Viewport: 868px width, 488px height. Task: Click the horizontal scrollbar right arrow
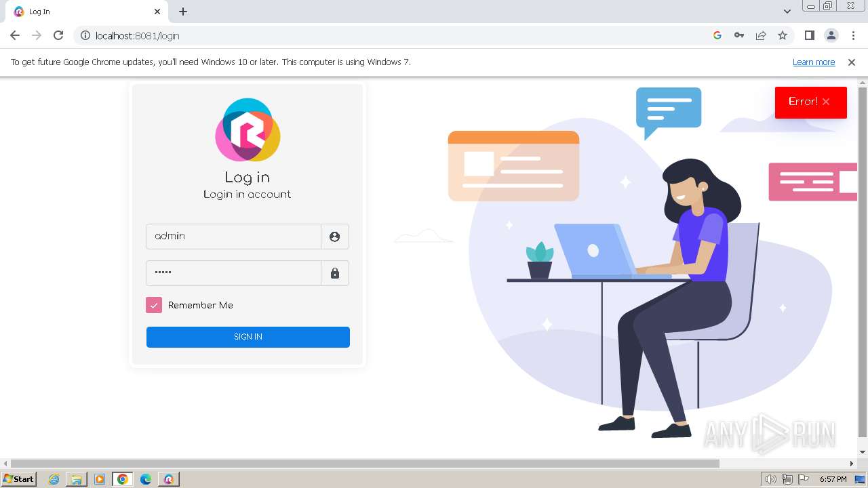click(x=852, y=464)
